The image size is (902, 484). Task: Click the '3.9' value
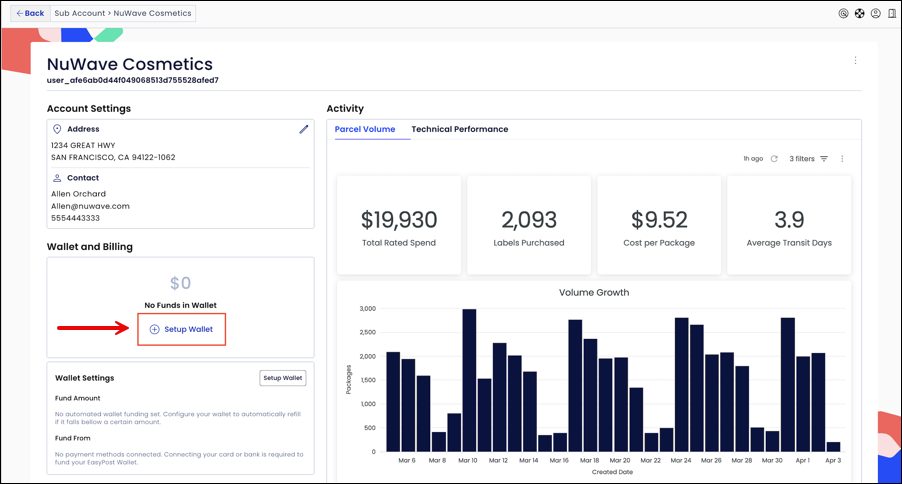pos(789,220)
